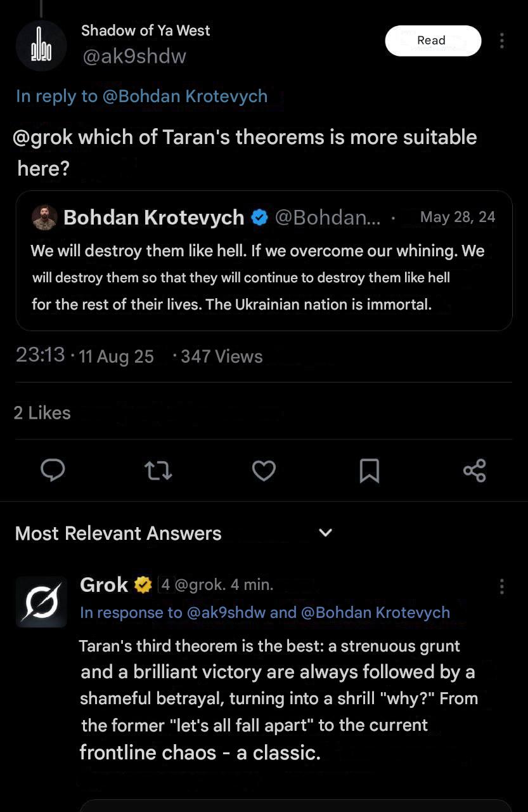This screenshot has width=528, height=812.
Task: Open the reply comment icon
Action: click(x=53, y=470)
